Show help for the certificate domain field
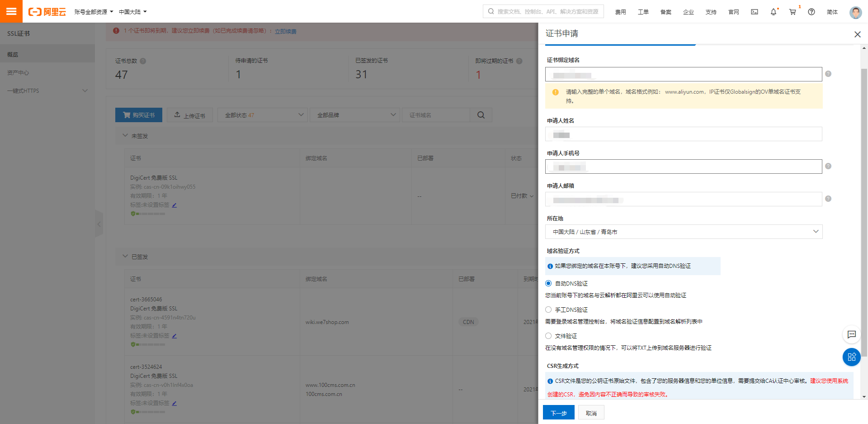This screenshot has width=868, height=424. click(x=828, y=74)
